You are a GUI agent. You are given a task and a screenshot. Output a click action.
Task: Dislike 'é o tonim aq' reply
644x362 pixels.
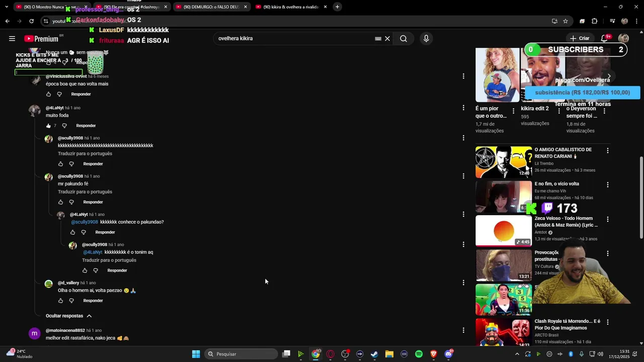[x=96, y=270]
